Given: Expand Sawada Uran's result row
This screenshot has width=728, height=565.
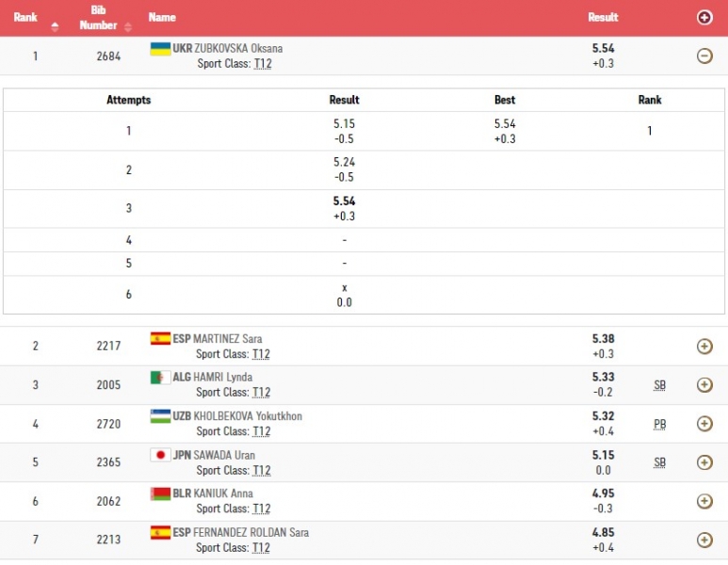Looking at the screenshot, I should (x=704, y=462).
